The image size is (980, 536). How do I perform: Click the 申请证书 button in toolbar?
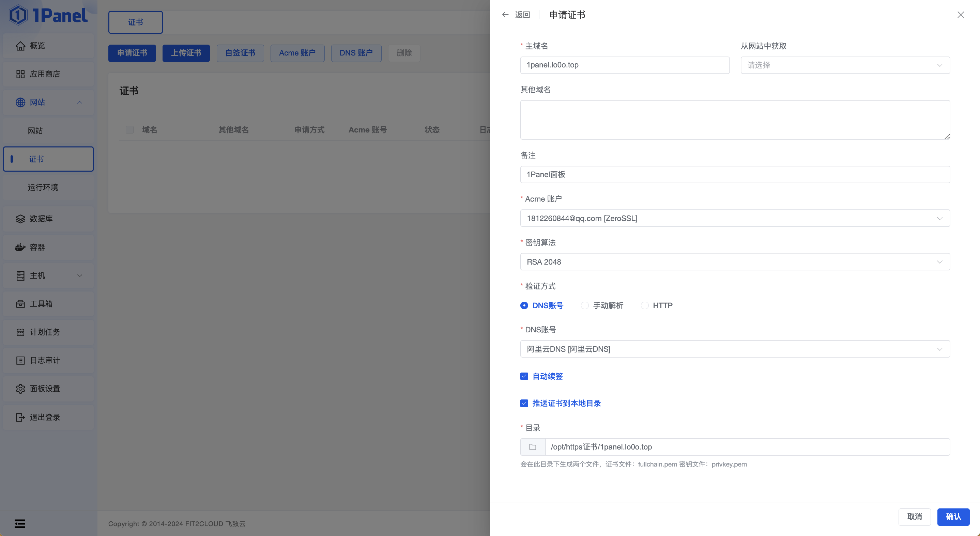(x=132, y=53)
